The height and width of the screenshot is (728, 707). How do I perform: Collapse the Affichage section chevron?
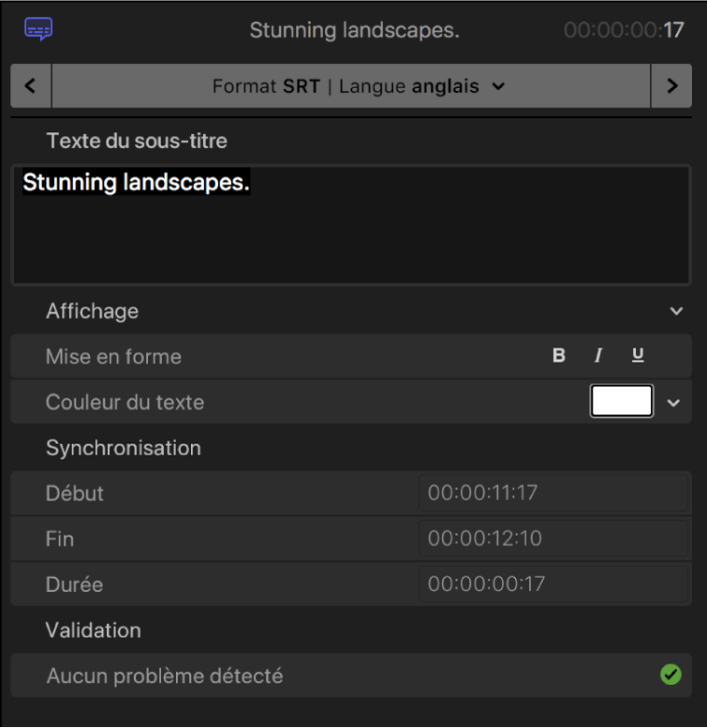(676, 311)
